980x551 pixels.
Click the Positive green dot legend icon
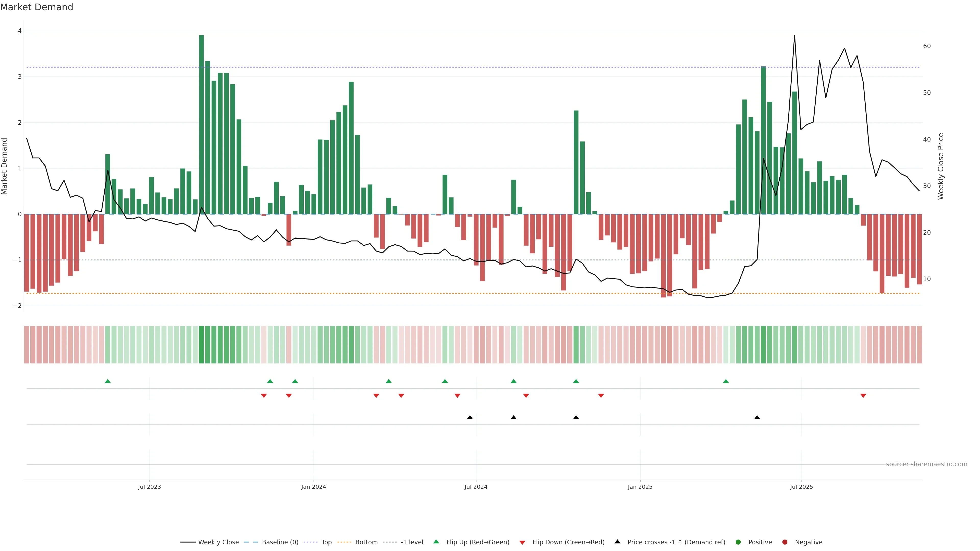(738, 542)
